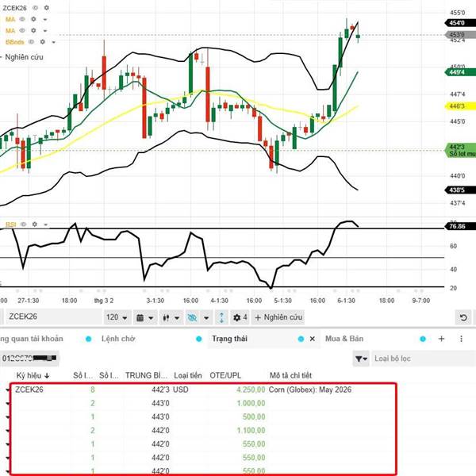Open settings gear for ZCEK26 series
Image resolution: width=476 pixels, height=476 pixels.
[x=47, y=6]
